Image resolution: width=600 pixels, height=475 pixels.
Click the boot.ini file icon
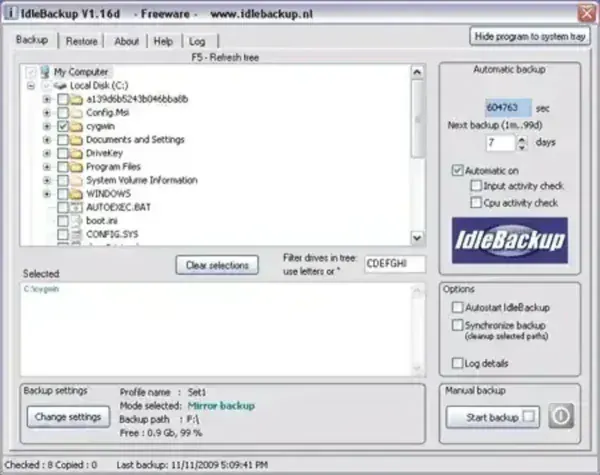pyautogui.click(x=77, y=221)
